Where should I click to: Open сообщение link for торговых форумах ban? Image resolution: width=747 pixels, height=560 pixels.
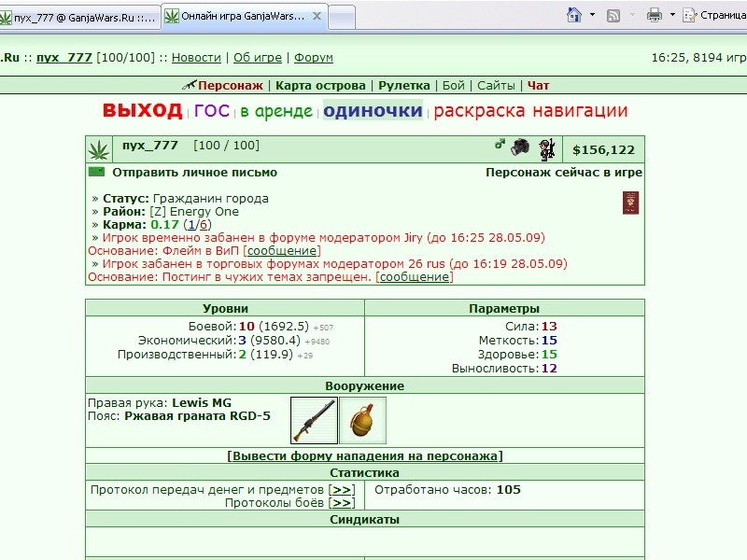pos(415,277)
